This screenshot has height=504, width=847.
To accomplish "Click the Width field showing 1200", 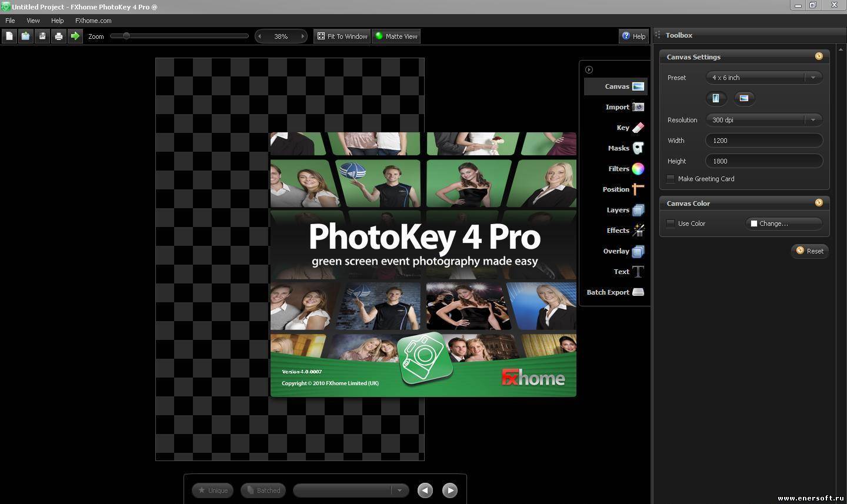I will [x=764, y=141].
